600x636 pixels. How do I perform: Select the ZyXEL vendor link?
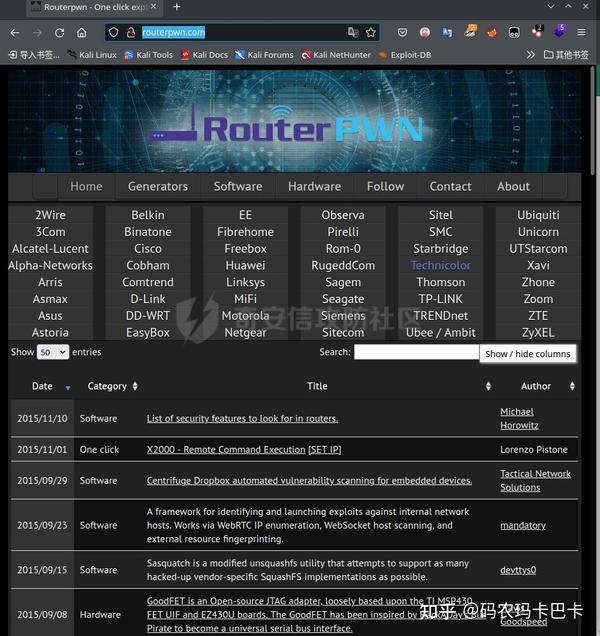(538, 333)
